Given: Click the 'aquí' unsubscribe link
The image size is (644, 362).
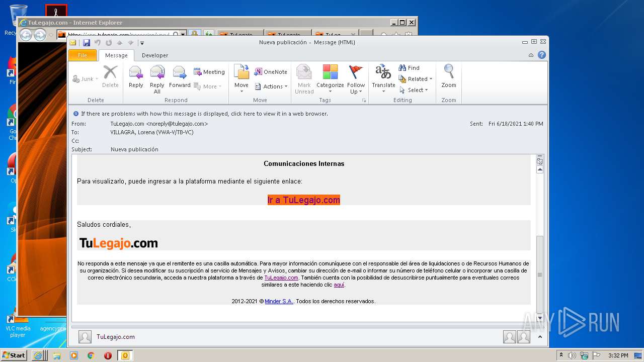Looking at the screenshot, I should (339, 285).
